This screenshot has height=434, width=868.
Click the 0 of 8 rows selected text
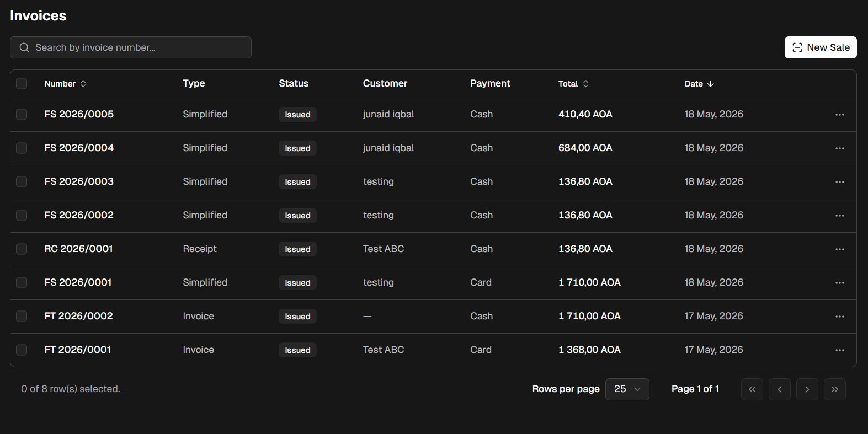click(x=71, y=389)
